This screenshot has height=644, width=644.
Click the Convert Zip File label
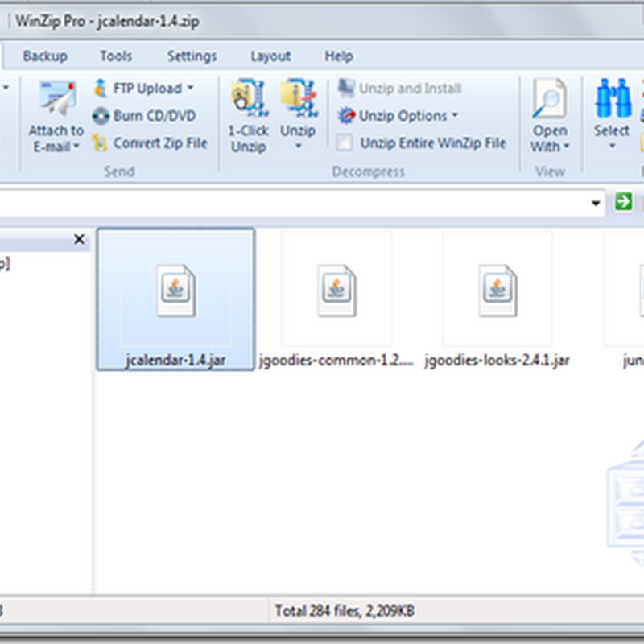160,143
